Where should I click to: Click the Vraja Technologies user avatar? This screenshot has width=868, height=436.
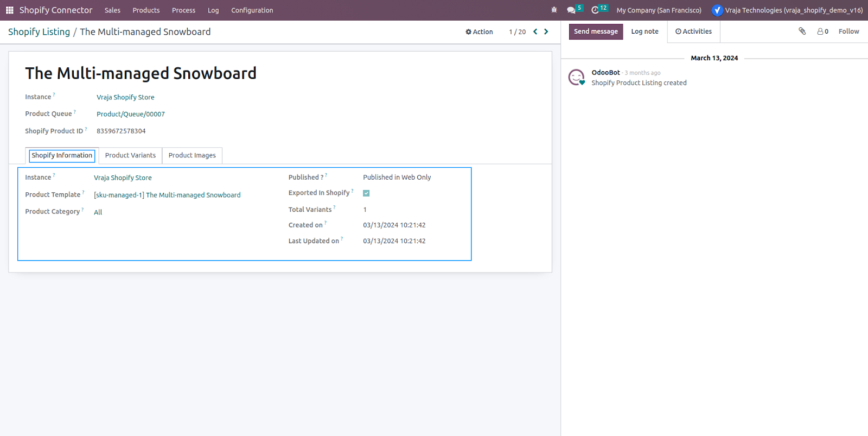click(x=717, y=10)
